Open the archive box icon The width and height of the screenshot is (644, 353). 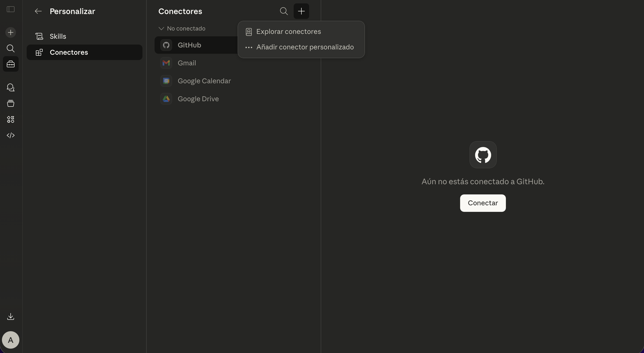[x=10, y=104]
